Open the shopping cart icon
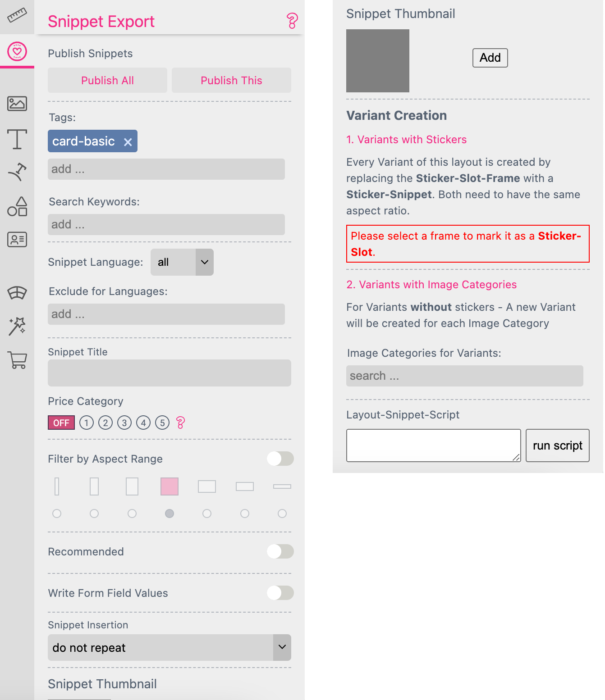Screen dimensions: 605x700 tap(17, 360)
